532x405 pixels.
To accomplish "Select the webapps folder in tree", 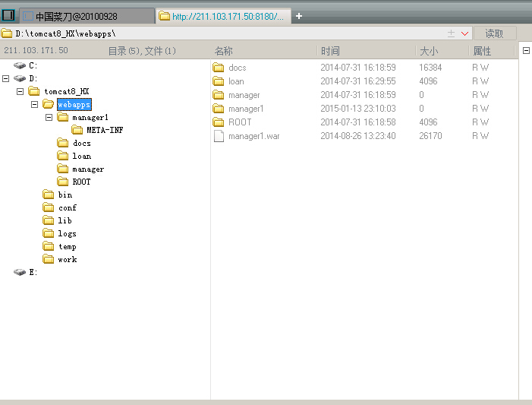I will pos(74,104).
